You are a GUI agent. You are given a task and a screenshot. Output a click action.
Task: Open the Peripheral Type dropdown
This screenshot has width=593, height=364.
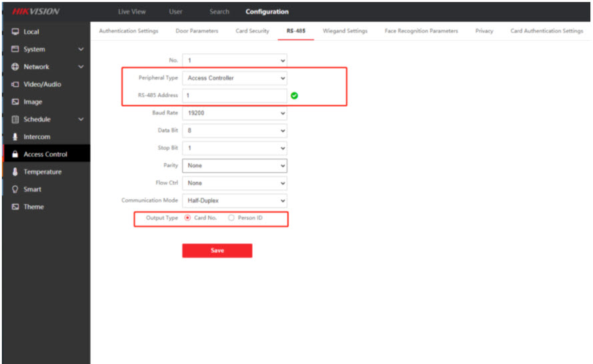(235, 78)
